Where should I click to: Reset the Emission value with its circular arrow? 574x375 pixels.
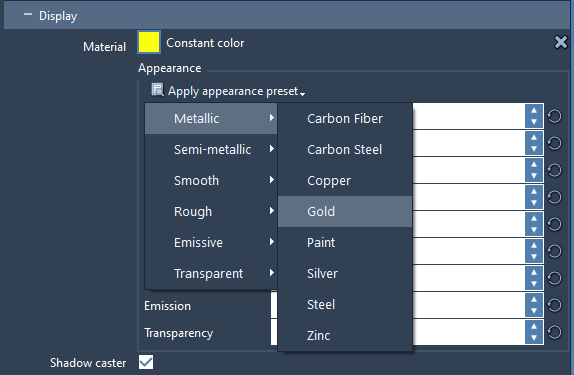[x=555, y=305]
